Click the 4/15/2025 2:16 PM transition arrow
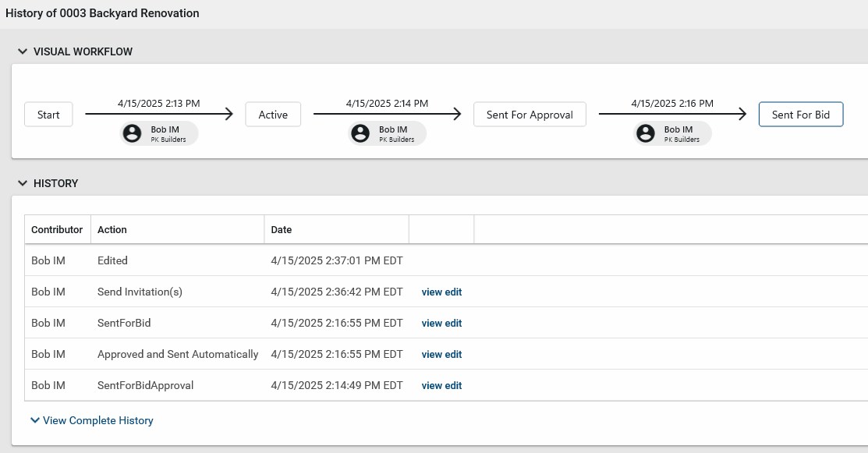 672,115
